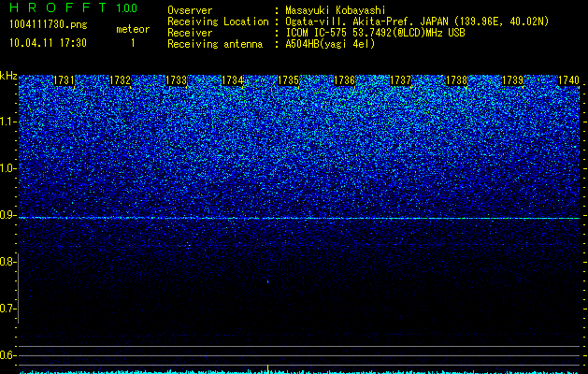
Task: Click the 1732 time marker
Action: point(120,80)
